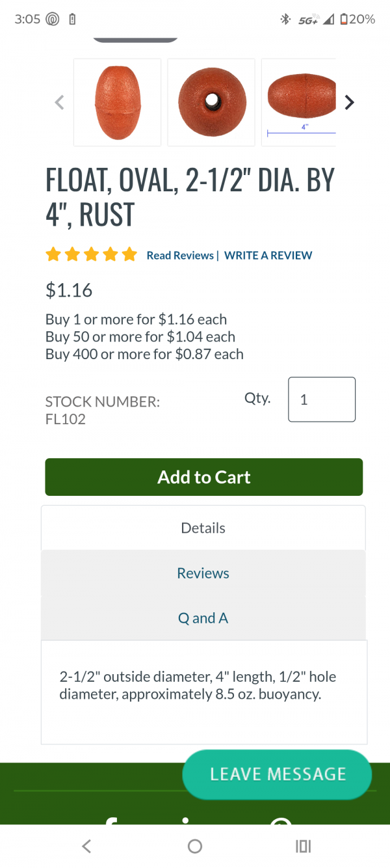Switch to the Reviews tab
This screenshot has width=390, height=868.
[203, 573]
